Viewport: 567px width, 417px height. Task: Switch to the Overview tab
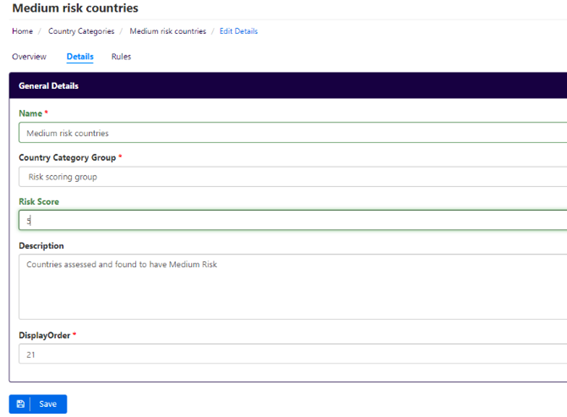pos(29,56)
